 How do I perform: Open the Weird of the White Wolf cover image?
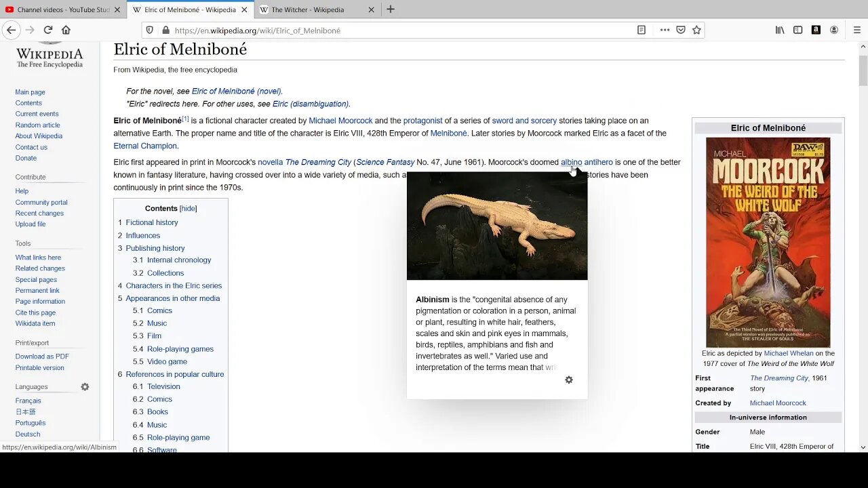[x=768, y=243]
